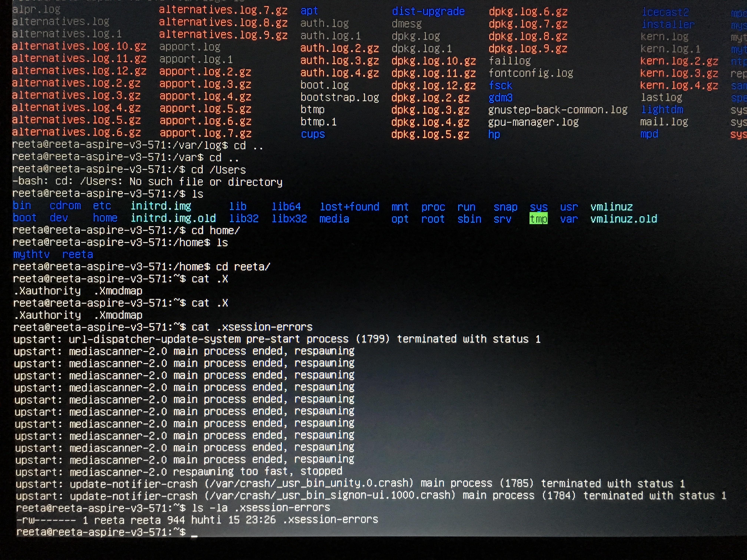Click the 'lightdm' directory entry
This screenshot has width=747, height=560.
[662, 110]
